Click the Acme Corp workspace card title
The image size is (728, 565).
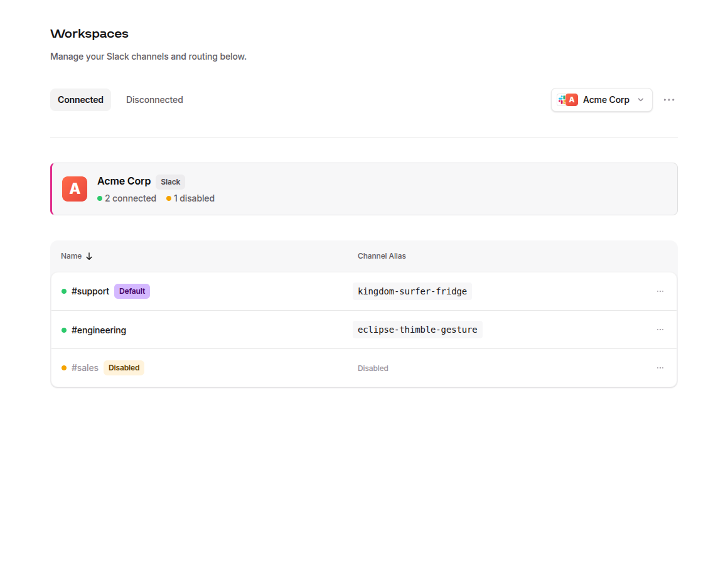(124, 181)
